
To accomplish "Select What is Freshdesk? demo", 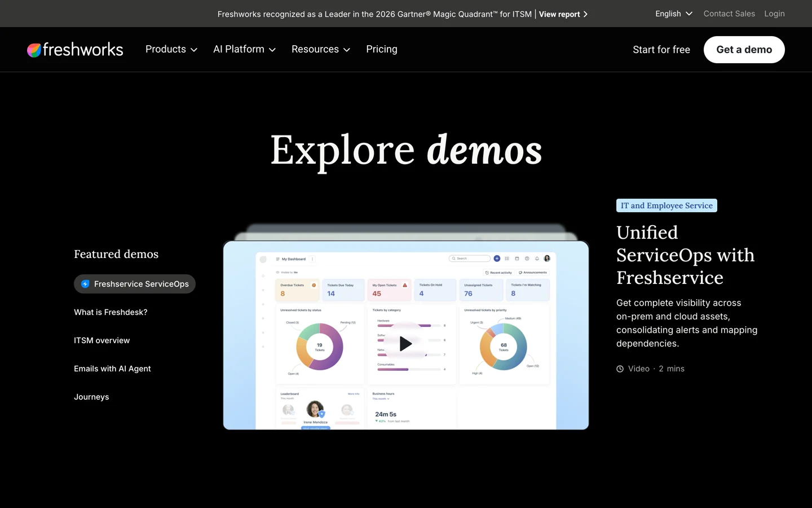I will 111,312.
